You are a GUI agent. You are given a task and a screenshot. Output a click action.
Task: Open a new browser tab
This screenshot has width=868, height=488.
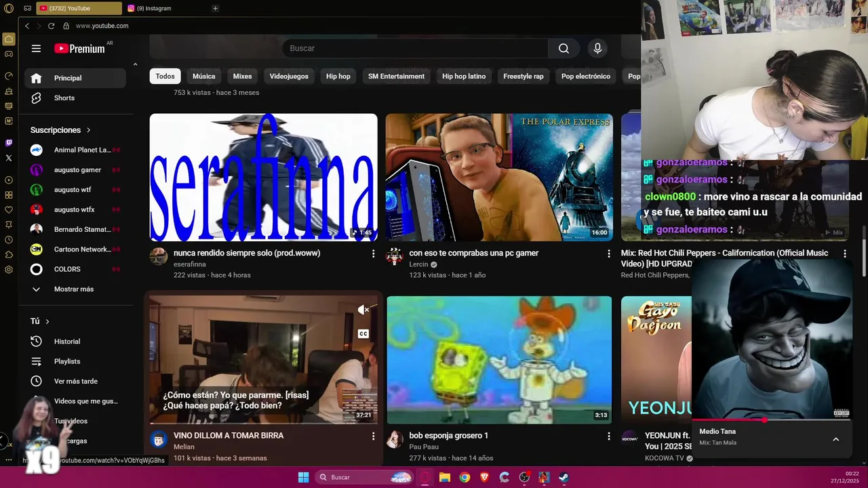[215, 8]
